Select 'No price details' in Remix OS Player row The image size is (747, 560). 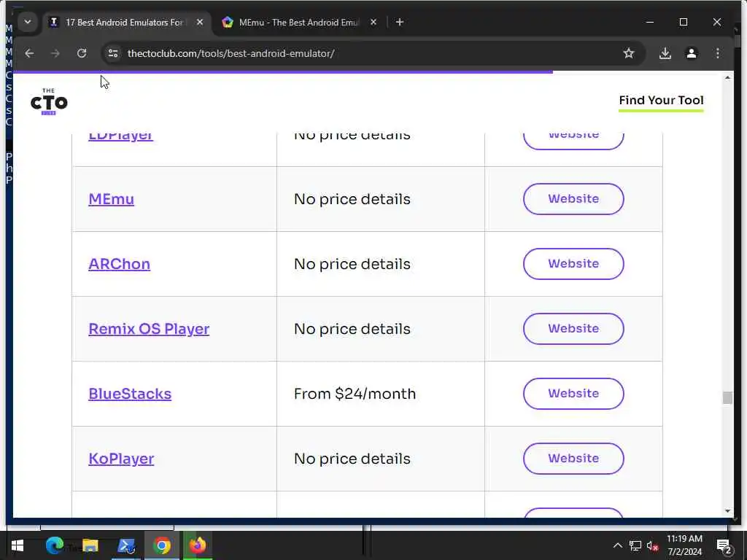[352, 329]
